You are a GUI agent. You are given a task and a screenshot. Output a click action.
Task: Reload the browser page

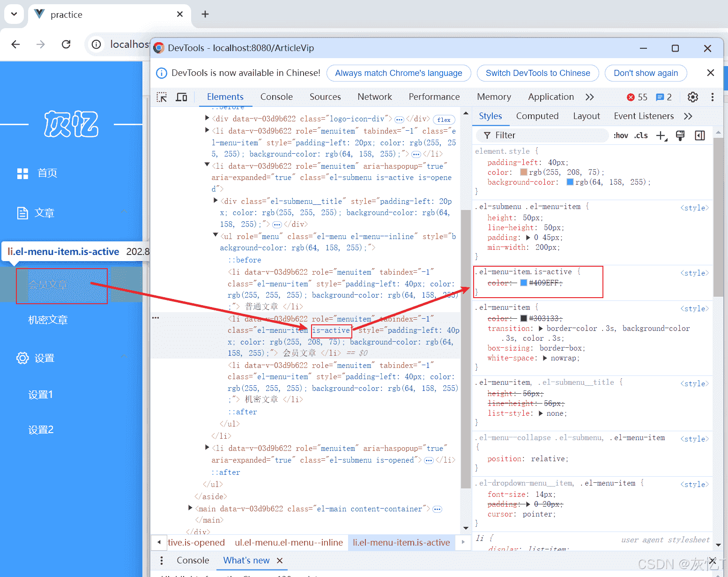click(x=66, y=44)
